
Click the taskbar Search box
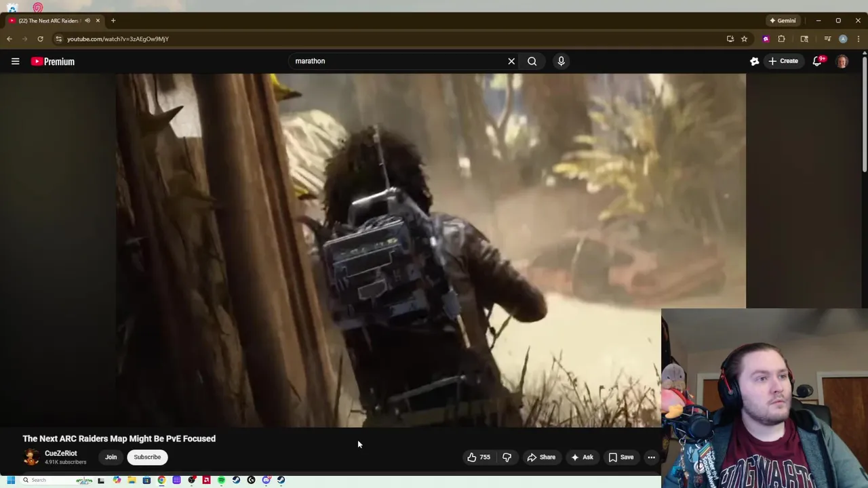pyautogui.click(x=57, y=480)
